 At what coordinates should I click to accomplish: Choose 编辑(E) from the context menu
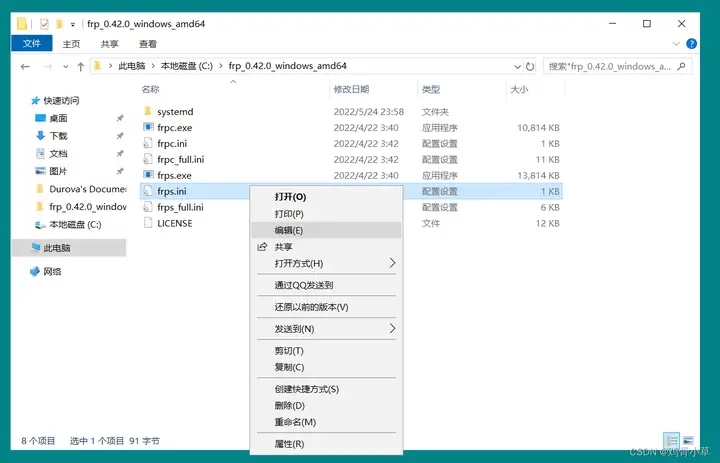326,231
